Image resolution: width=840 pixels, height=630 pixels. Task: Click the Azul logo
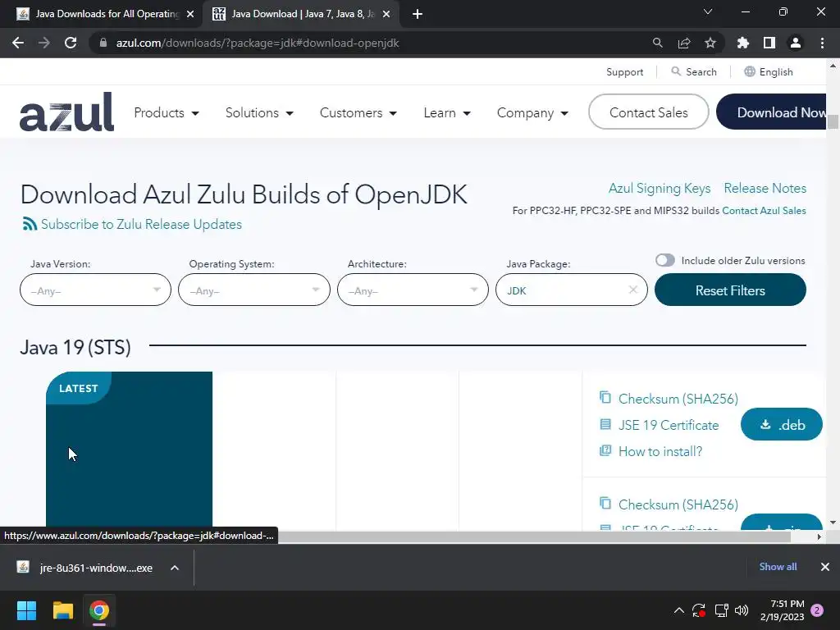coord(66,112)
